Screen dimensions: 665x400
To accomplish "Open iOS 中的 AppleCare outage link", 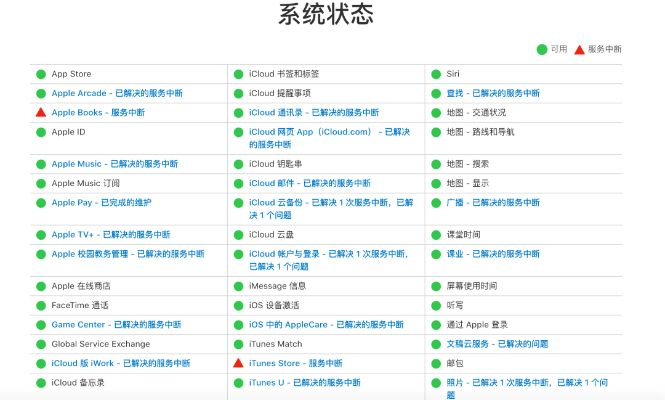I will [x=326, y=324].
